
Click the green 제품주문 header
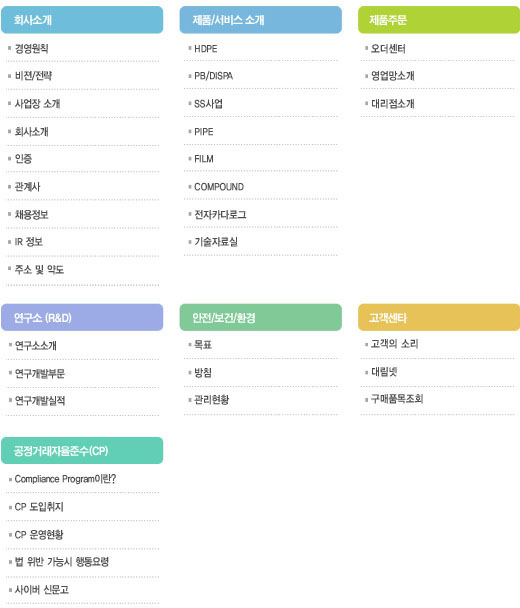[x=439, y=20]
